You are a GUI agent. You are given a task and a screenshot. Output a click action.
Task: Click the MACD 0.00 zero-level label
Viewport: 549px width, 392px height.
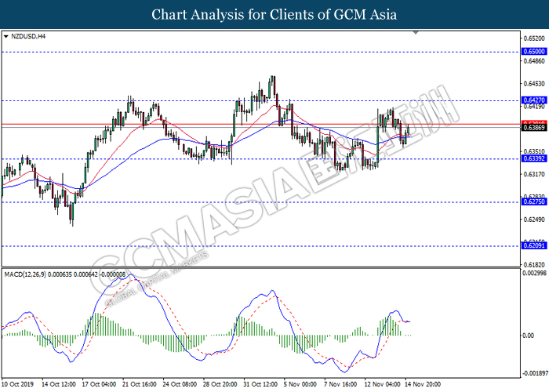tap(529, 336)
